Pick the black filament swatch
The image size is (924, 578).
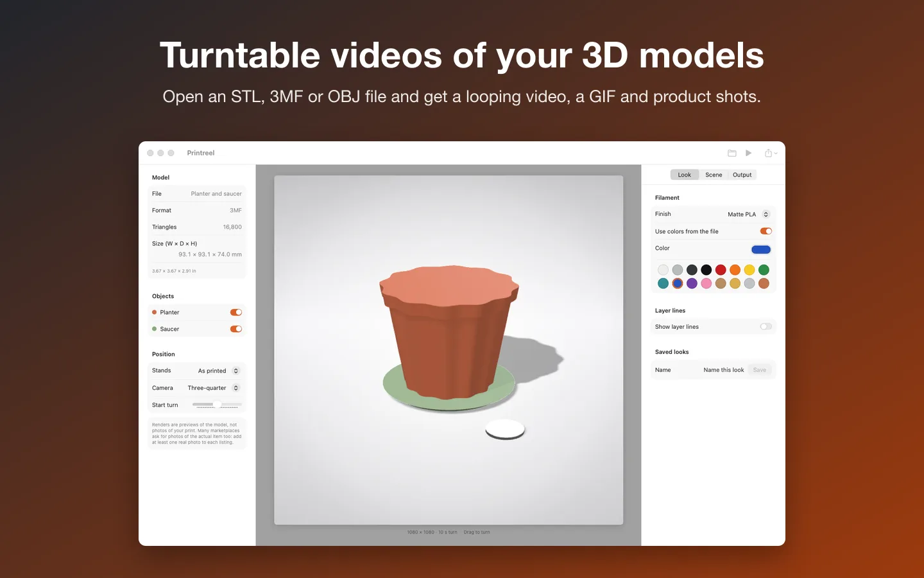706,270
